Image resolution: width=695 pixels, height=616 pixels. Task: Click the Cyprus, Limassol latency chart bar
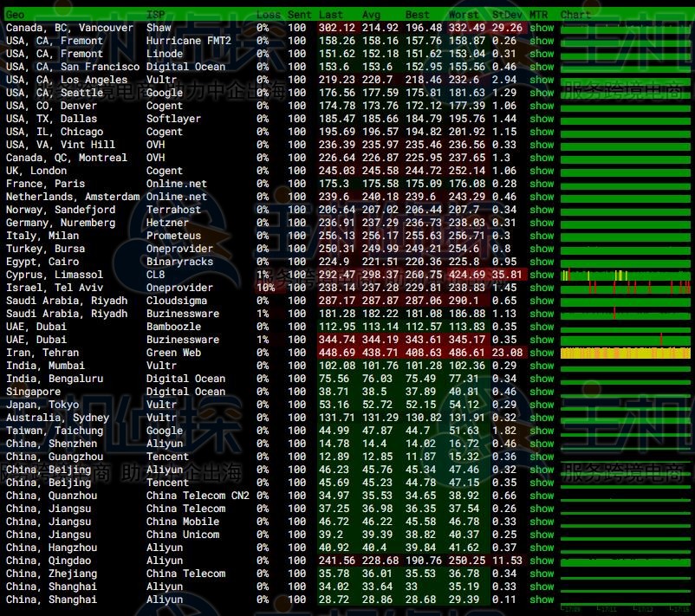coord(625,276)
